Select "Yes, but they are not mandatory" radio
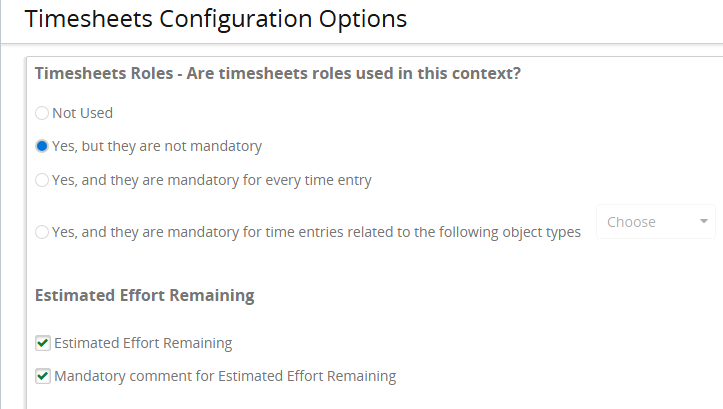 pyautogui.click(x=42, y=146)
